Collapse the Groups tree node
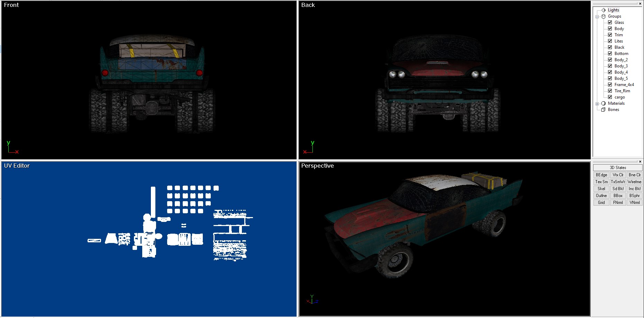Viewport: 644px width, 318px height. [597, 17]
